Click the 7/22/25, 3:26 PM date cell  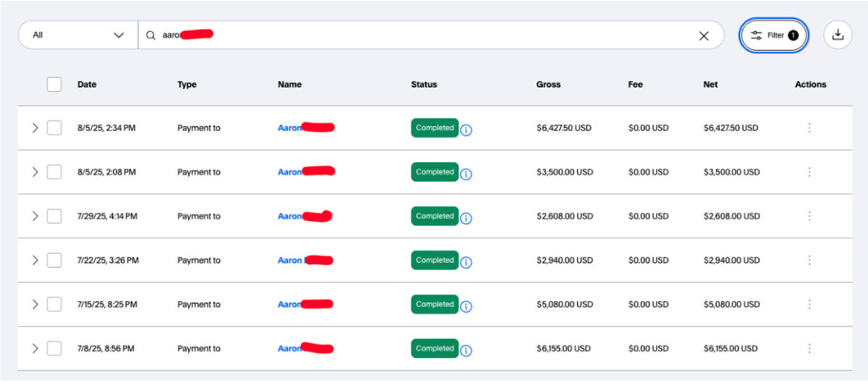[108, 260]
